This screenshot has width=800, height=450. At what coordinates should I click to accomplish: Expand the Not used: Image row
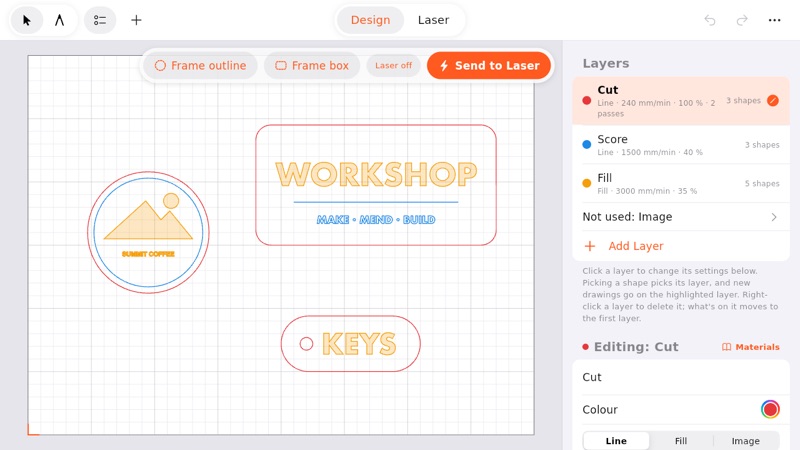[681, 217]
